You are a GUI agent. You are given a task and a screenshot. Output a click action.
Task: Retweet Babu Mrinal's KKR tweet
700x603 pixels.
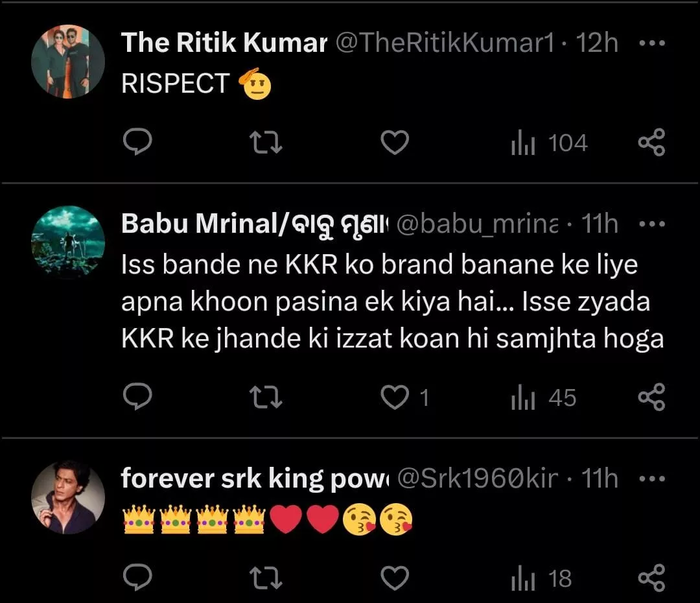click(266, 397)
